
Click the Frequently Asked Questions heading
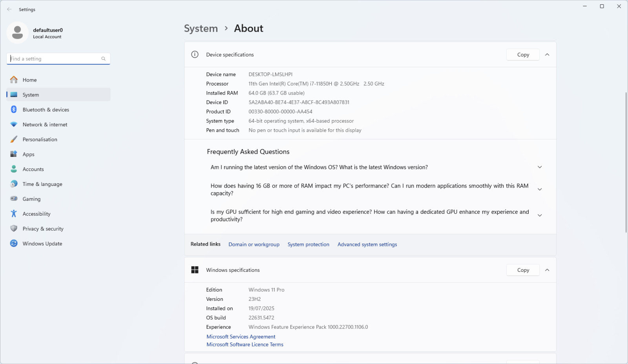pos(248,152)
